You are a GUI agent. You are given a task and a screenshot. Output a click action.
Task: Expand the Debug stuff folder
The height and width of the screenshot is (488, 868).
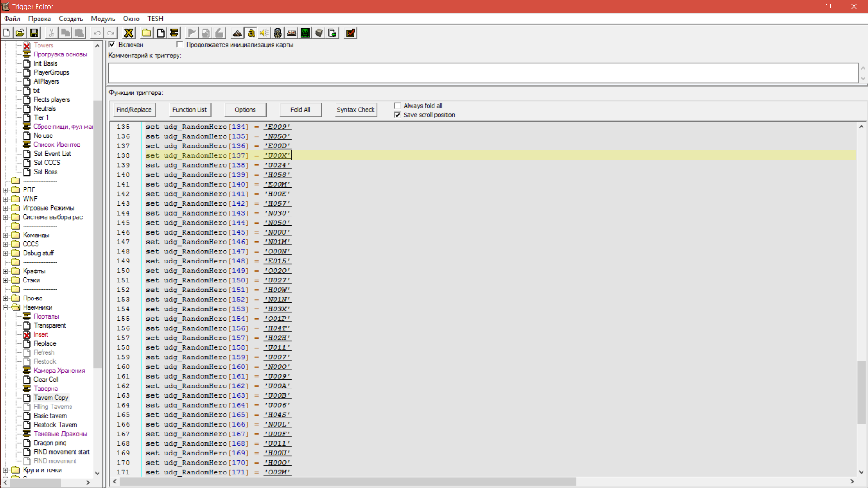5,253
